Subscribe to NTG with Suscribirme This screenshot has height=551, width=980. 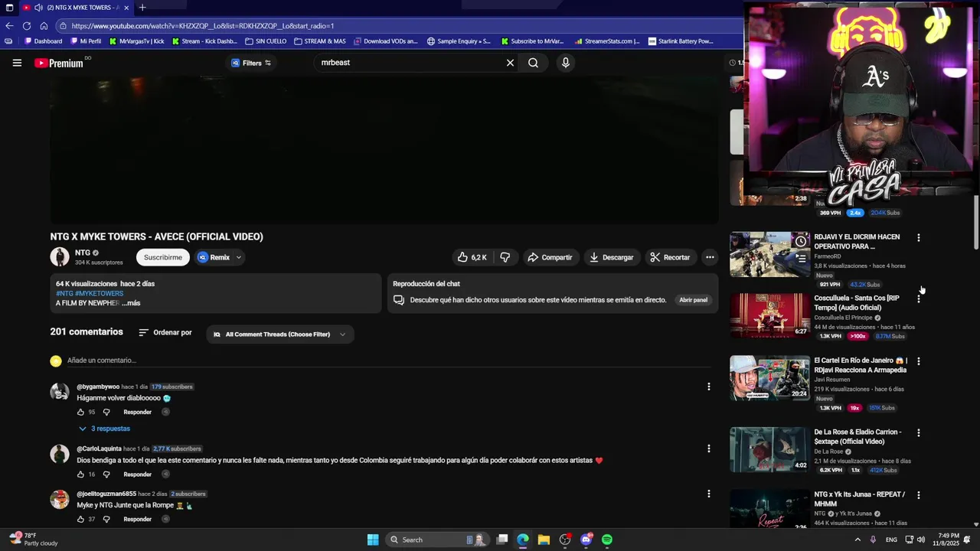pos(163,257)
